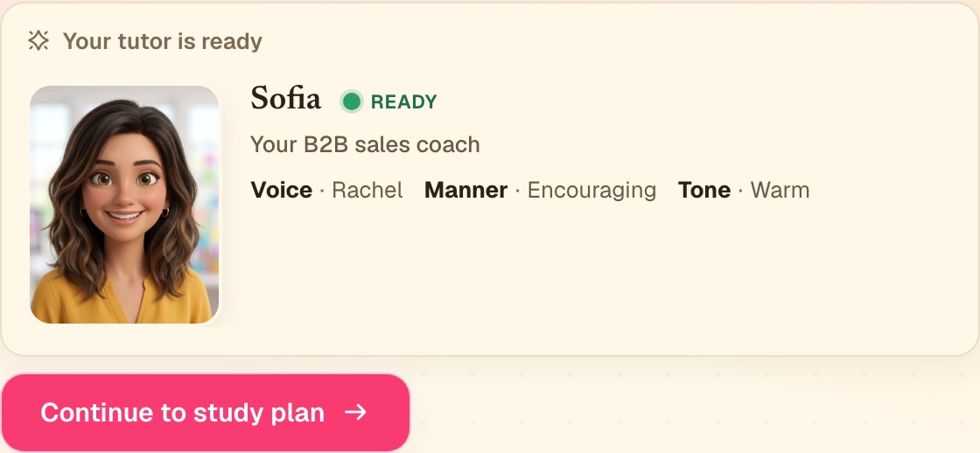Click the Manner label

[465, 190]
